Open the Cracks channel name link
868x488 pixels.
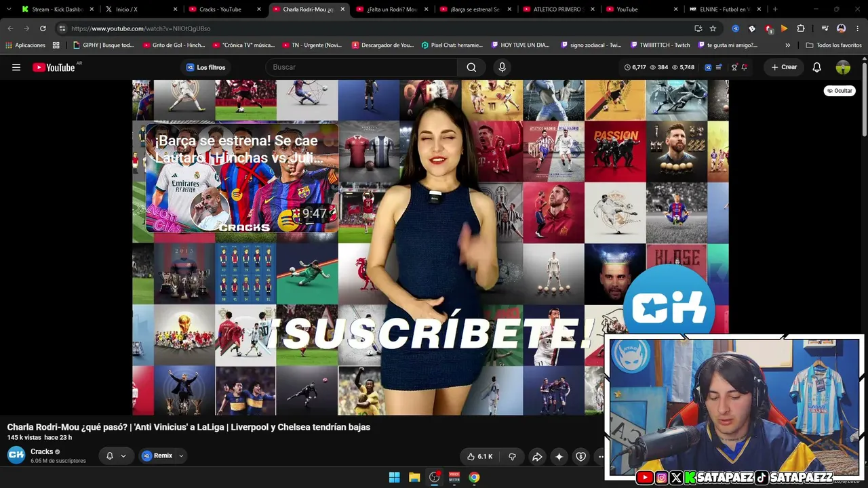click(x=41, y=451)
